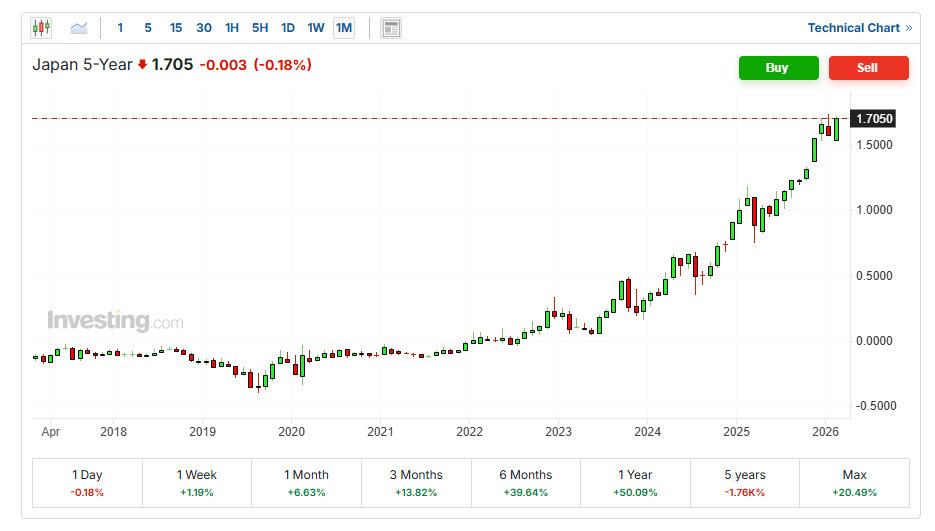The image size is (935, 531).
Task: Click the 1.0000 y-axis label
Action: (x=874, y=210)
